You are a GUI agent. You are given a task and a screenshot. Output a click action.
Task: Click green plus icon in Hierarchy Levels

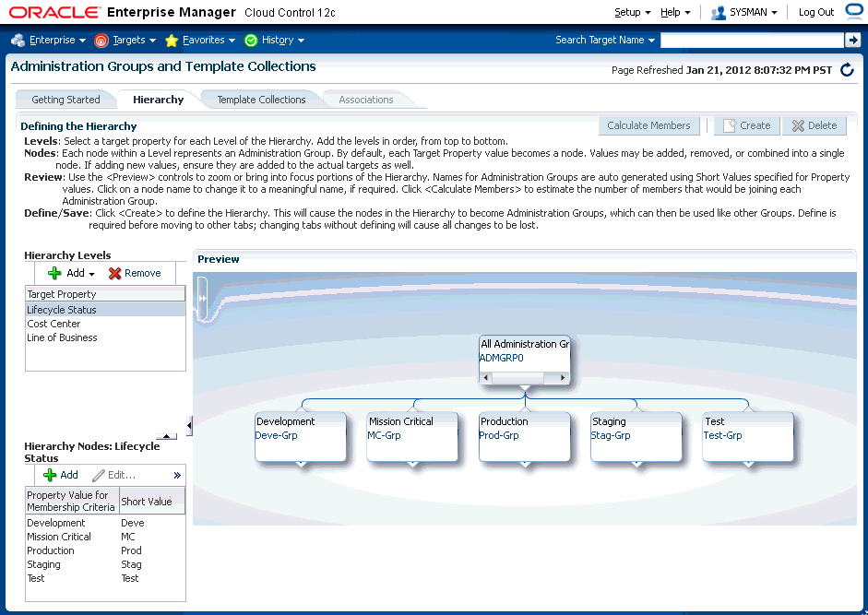tap(54, 273)
